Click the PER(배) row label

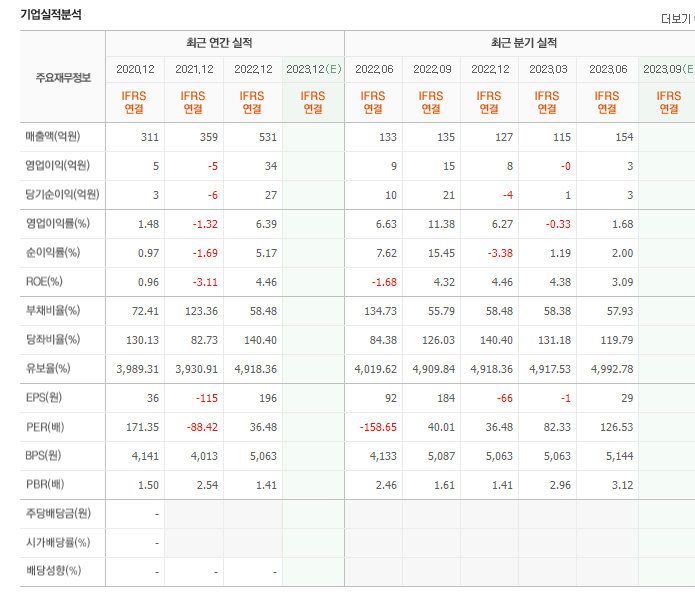tap(45, 427)
